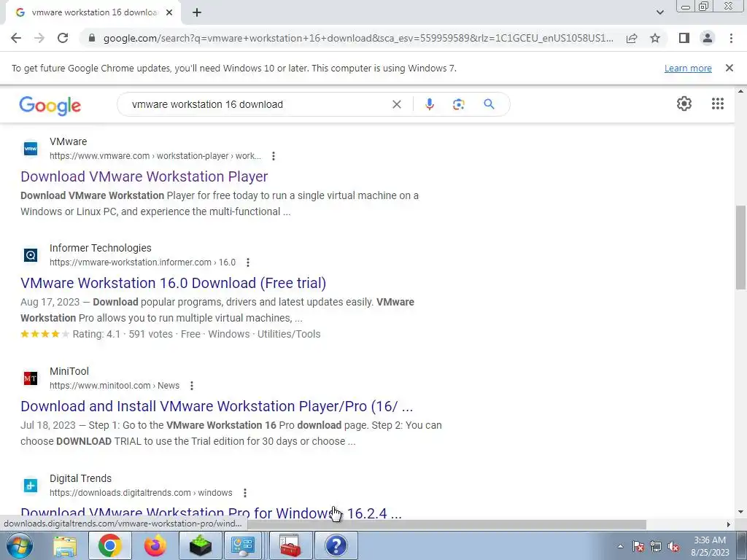Dismiss the Chrome updates notification bar
Viewport: 747px width, 560px height.
point(729,68)
